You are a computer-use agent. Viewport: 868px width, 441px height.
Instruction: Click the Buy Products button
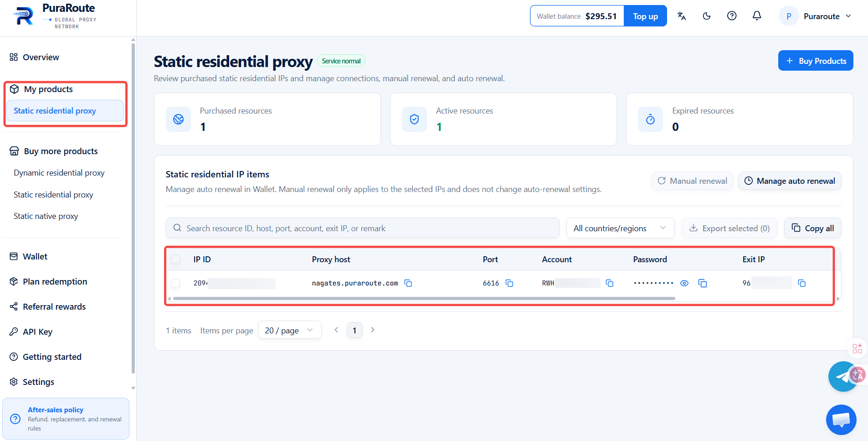pos(816,61)
